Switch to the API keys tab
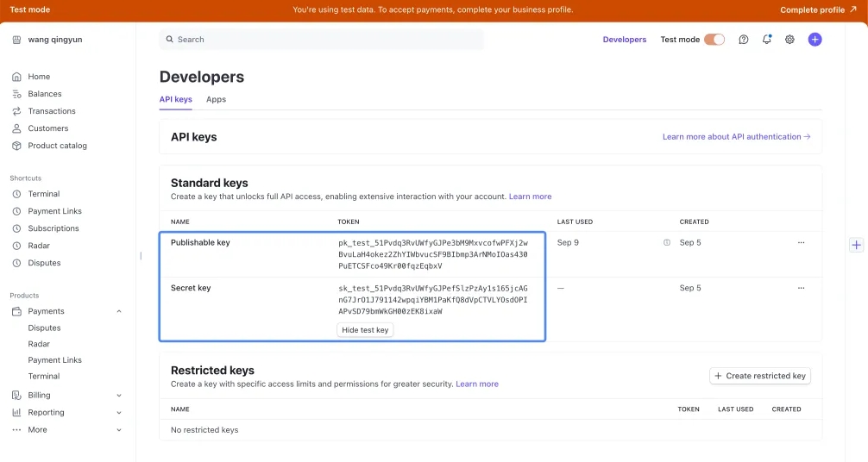This screenshot has height=462, width=868. pos(175,100)
